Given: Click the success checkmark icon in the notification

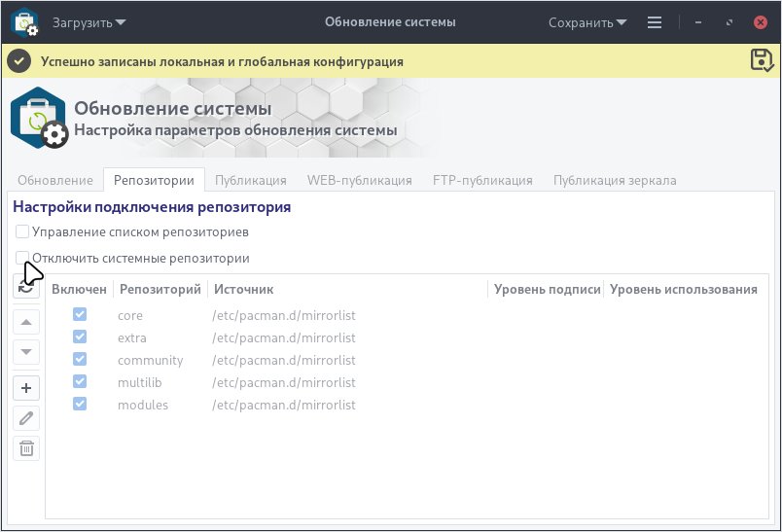Looking at the screenshot, I should [x=19, y=61].
